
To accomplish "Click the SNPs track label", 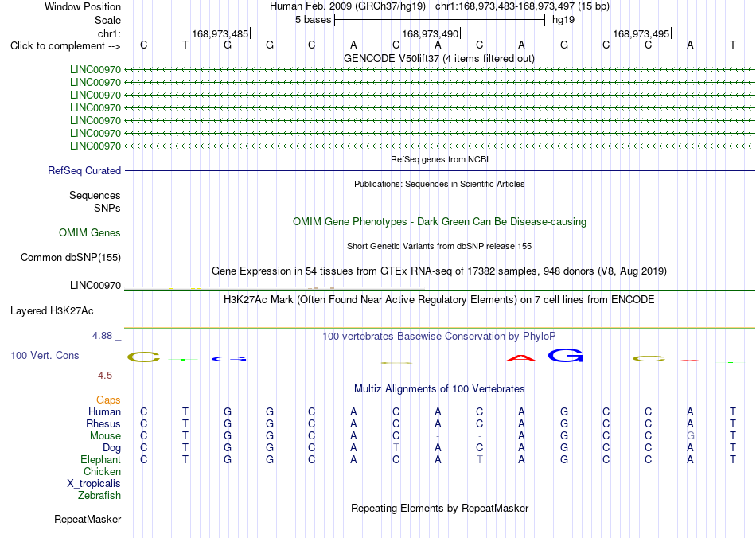I will (x=107, y=208).
